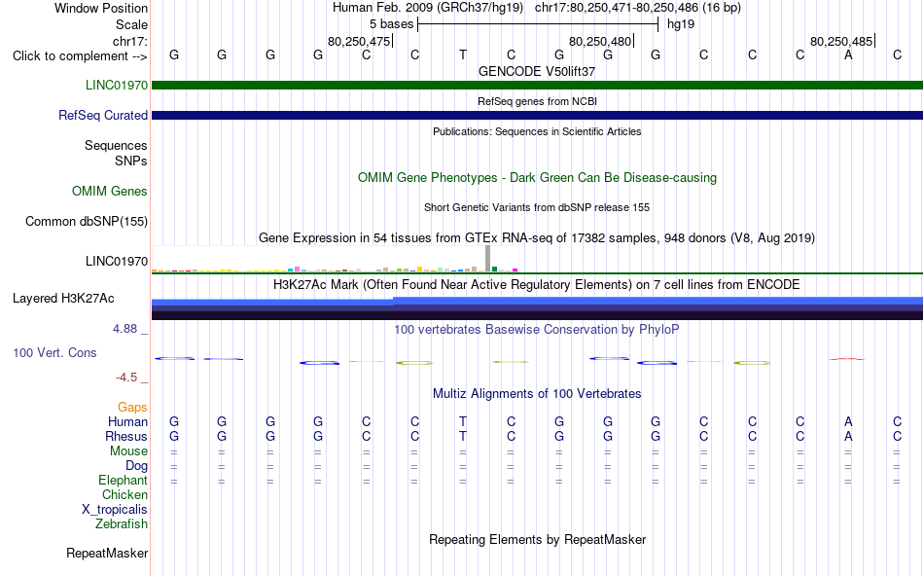Image resolution: width=924 pixels, height=576 pixels.
Task: Select the Rhesus alignment row label
Action: [126, 436]
